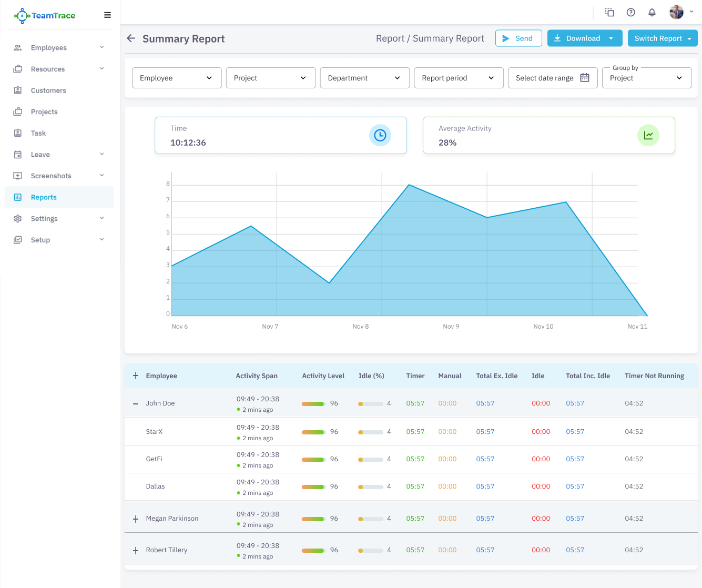Click the chart icon in Average Activity card

(x=648, y=135)
